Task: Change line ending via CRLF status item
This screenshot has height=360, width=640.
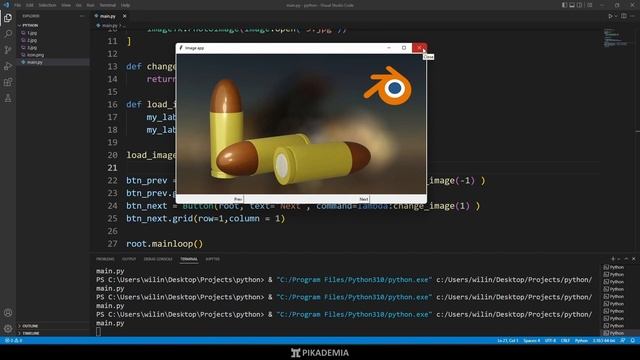Action: [565, 340]
